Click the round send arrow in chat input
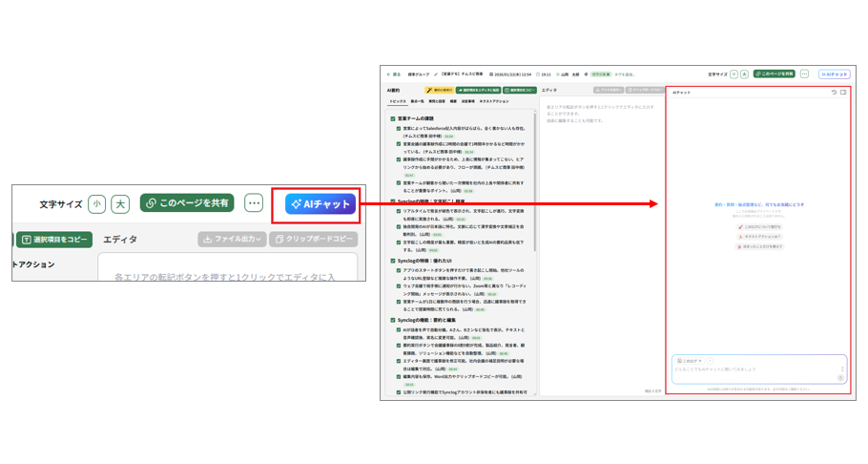Image resolution: width=868 pixels, height=464 pixels. click(841, 378)
